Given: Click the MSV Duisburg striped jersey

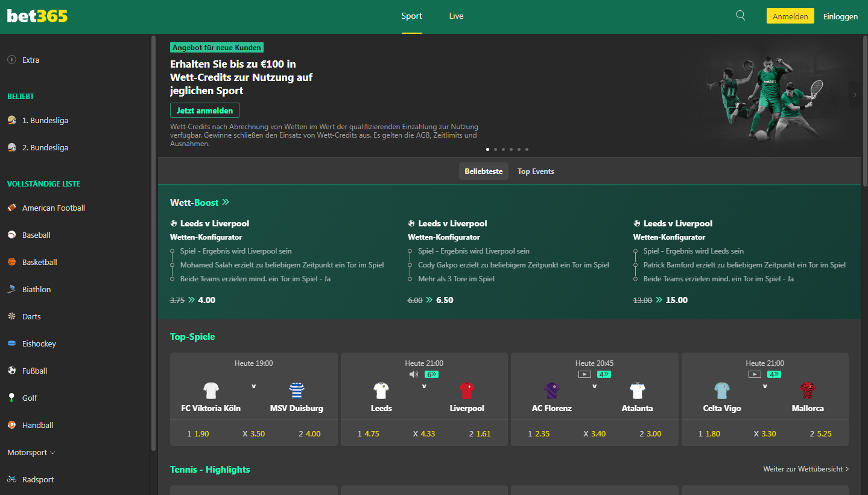Looking at the screenshot, I should (296, 391).
